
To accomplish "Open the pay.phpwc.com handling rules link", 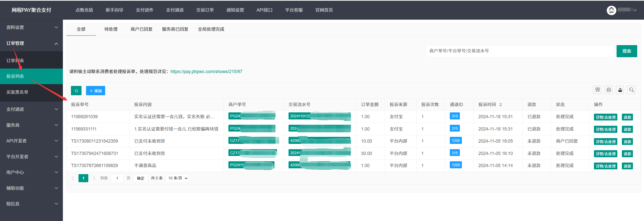I will [206, 72].
